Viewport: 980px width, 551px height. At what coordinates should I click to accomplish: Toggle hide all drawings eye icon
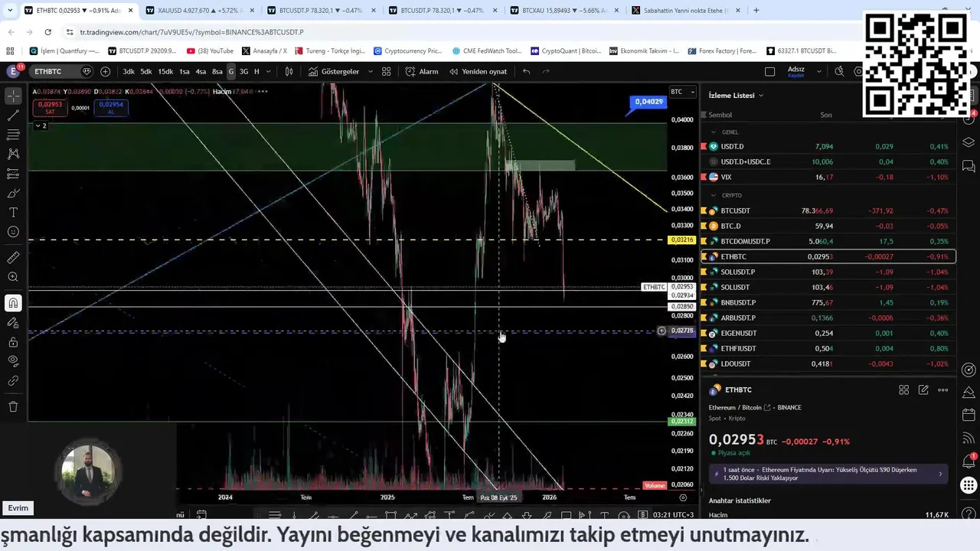pyautogui.click(x=13, y=360)
